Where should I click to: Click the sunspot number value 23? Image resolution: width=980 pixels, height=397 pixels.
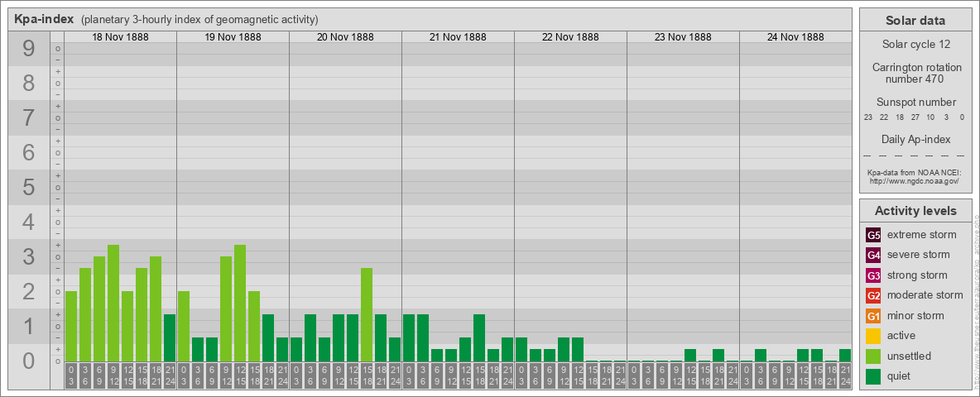tap(868, 117)
